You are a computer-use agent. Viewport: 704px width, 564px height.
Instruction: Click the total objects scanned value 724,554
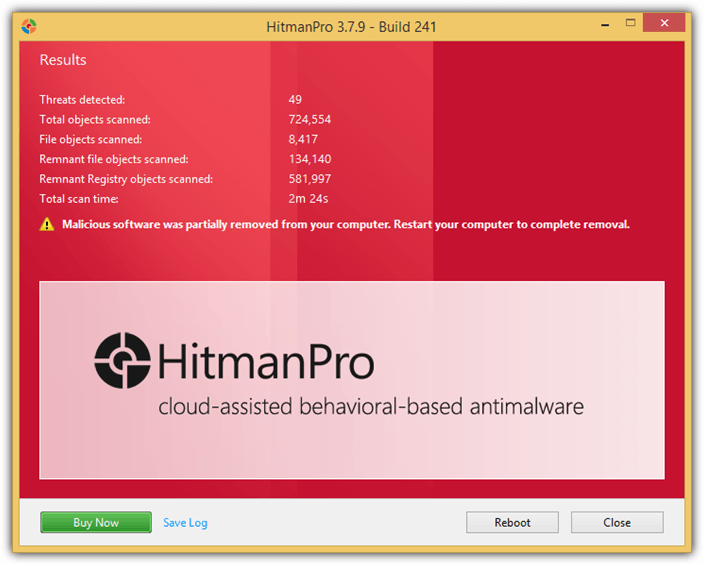(309, 120)
